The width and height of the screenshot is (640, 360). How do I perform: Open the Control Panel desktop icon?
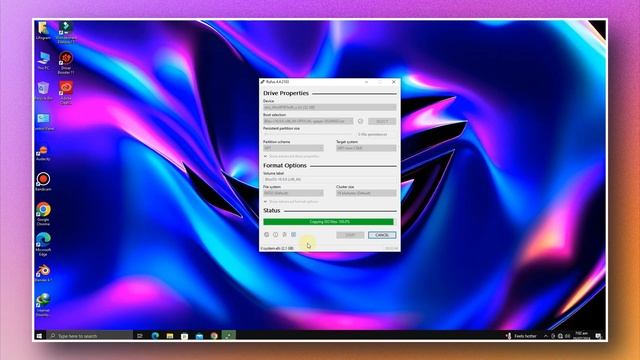pyautogui.click(x=43, y=122)
